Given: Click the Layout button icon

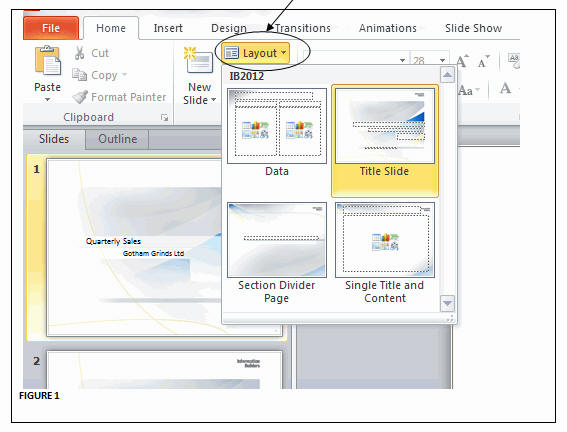Looking at the screenshot, I should tap(231, 53).
